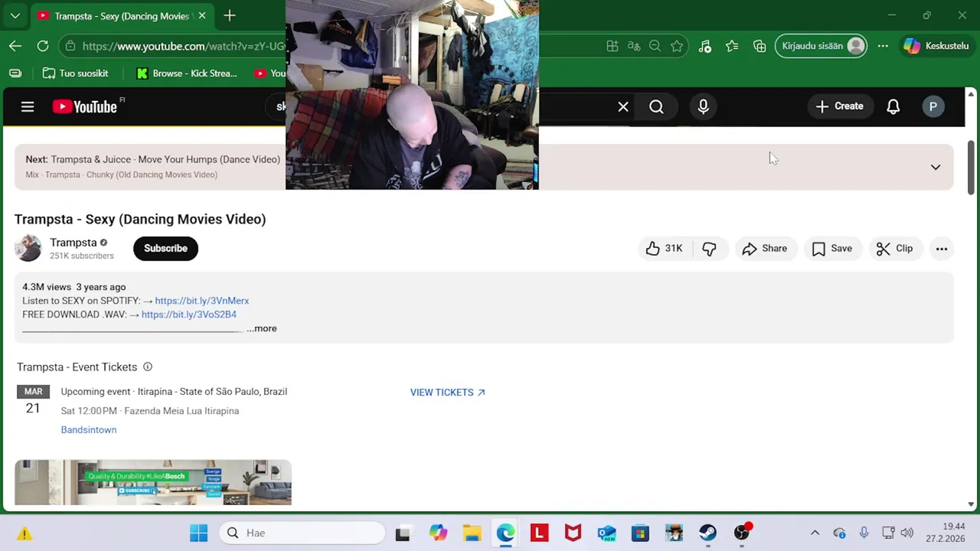Open Edge settings three-dot menu

pyautogui.click(x=883, y=46)
